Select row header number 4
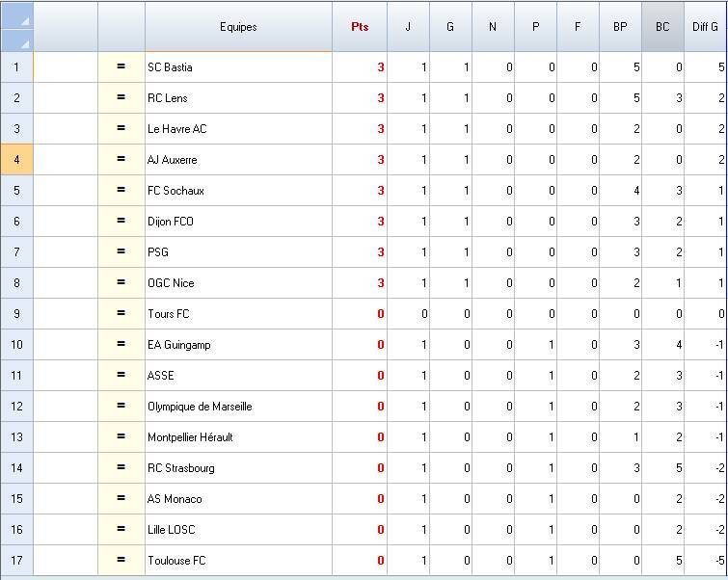 (x=16, y=160)
